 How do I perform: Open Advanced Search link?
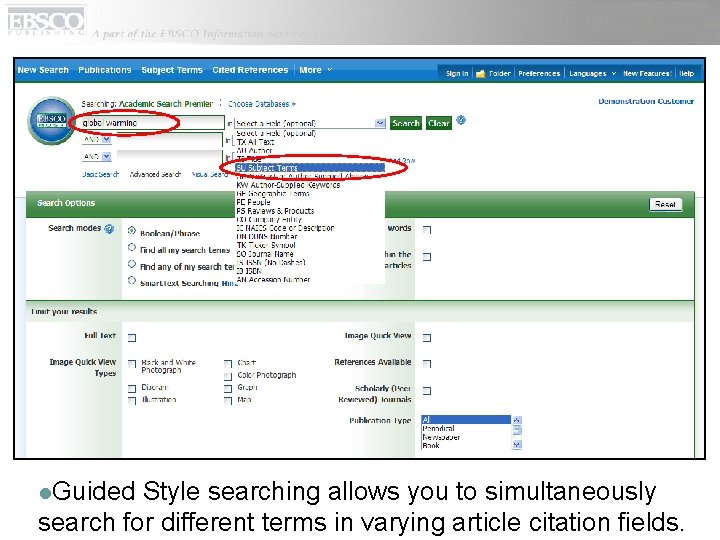tap(155, 174)
